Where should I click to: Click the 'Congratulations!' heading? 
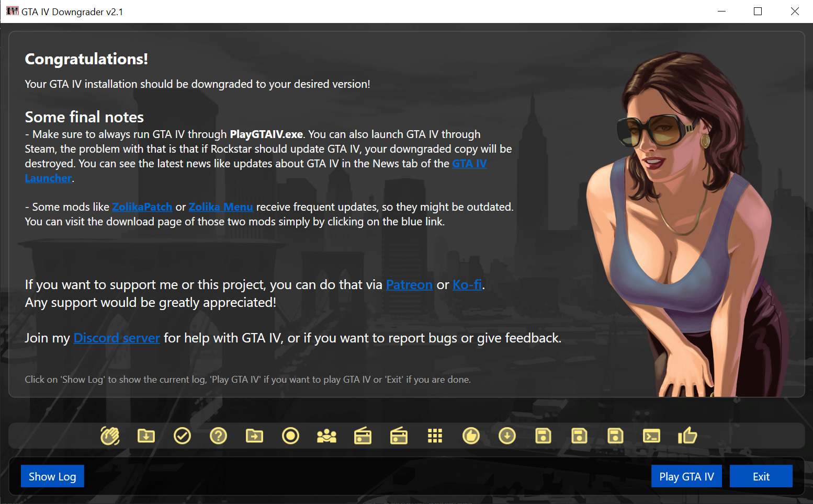click(x=86, y=59)
